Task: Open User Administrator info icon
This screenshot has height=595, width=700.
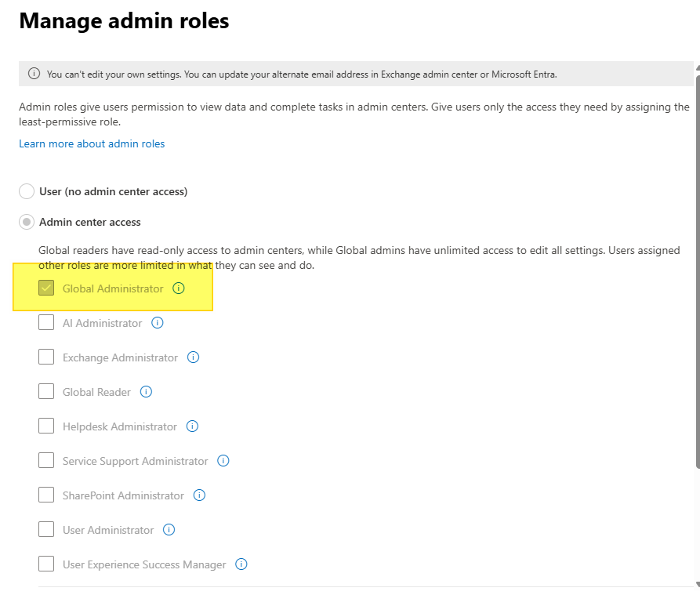Action: tap(169, 530)
